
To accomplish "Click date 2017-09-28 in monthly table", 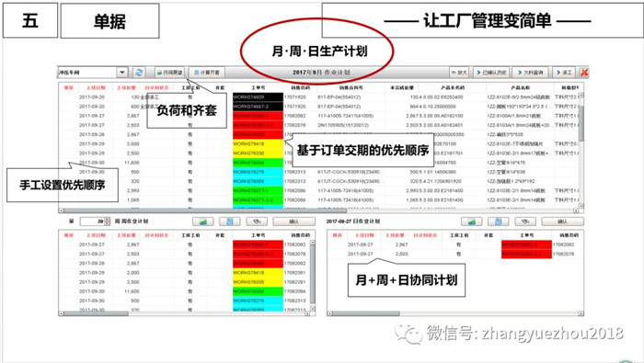I will [92, 134].
